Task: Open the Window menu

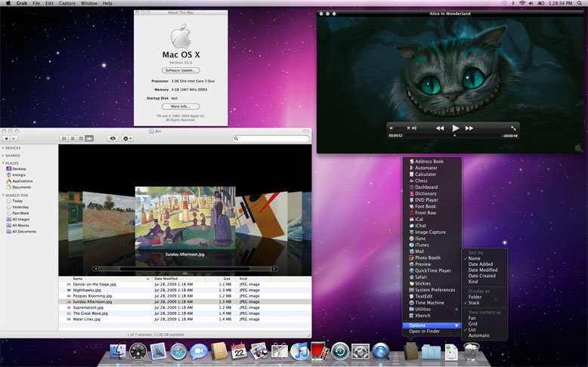Action: pos(89,3)
